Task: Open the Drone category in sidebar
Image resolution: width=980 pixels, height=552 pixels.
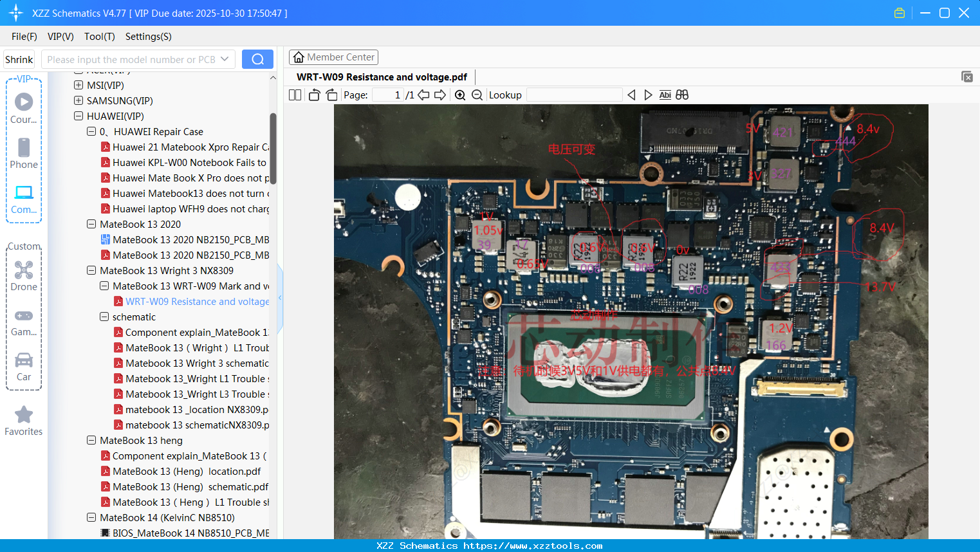Action: pyautogui.click(x=24, y=276)
